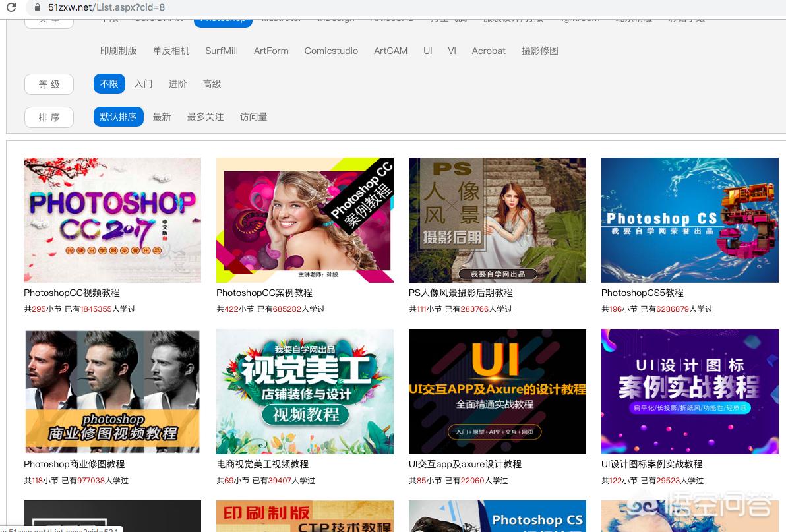This screenshot has width=786, height=532.
Task: Select 入门 level option
Action: click(x=143, y=84)
